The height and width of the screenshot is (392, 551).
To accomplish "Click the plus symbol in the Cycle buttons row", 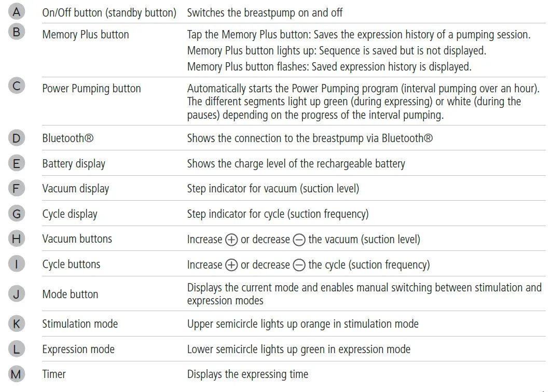I will [x=231, y=265].
